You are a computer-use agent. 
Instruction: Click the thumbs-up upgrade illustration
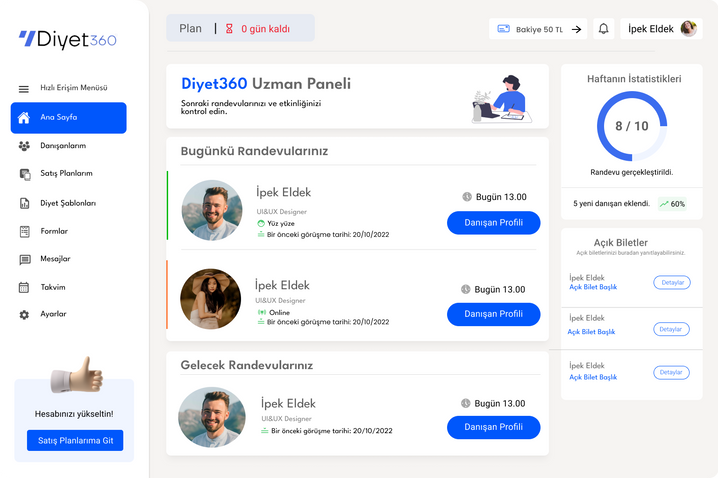(x=77, y=375)
